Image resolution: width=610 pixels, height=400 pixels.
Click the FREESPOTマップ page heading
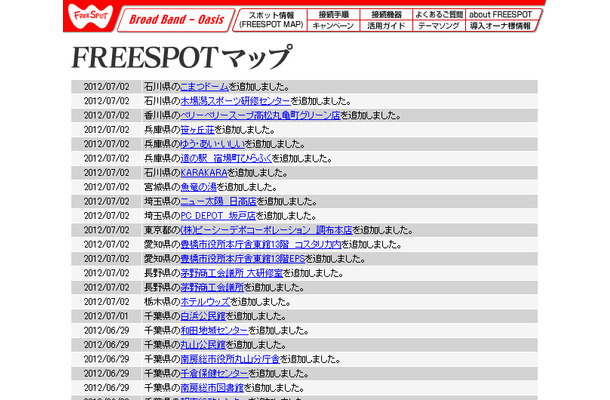click(181, 58)
